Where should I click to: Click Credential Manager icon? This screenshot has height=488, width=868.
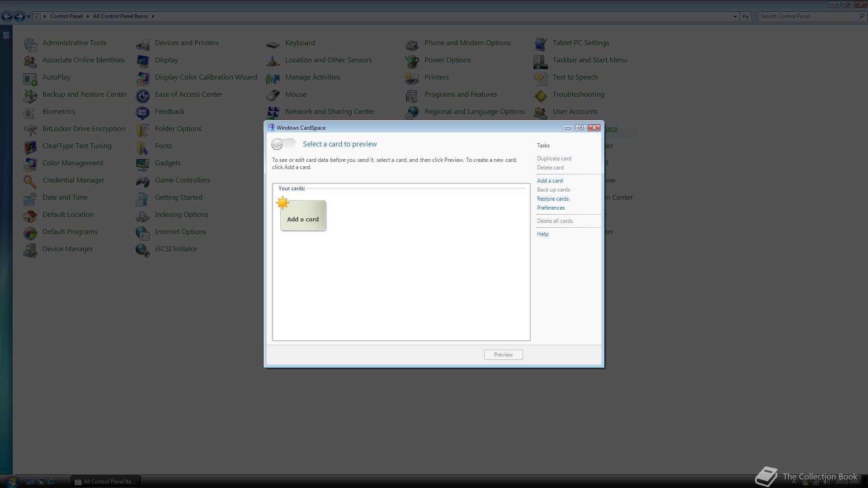[x=30, y=181]
